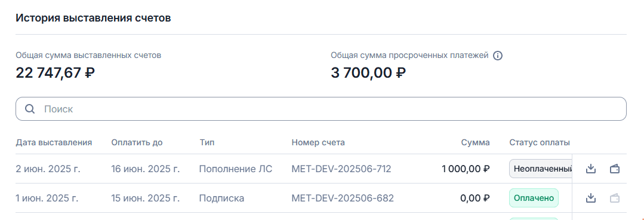The width and height of the screenshot is (644, 220).
Task: Click the Оплачено status badge
Action: click(534, 198)
